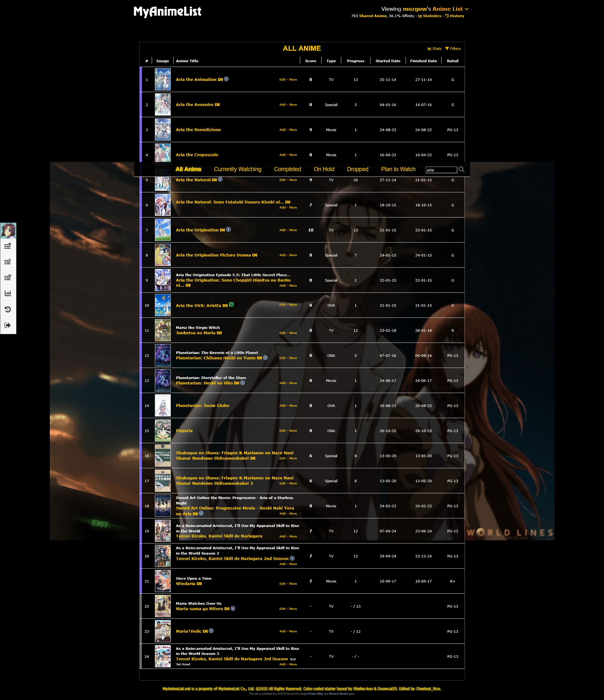Click the broadcast icon next to Maria†Holic

click(x=211, y=631)
